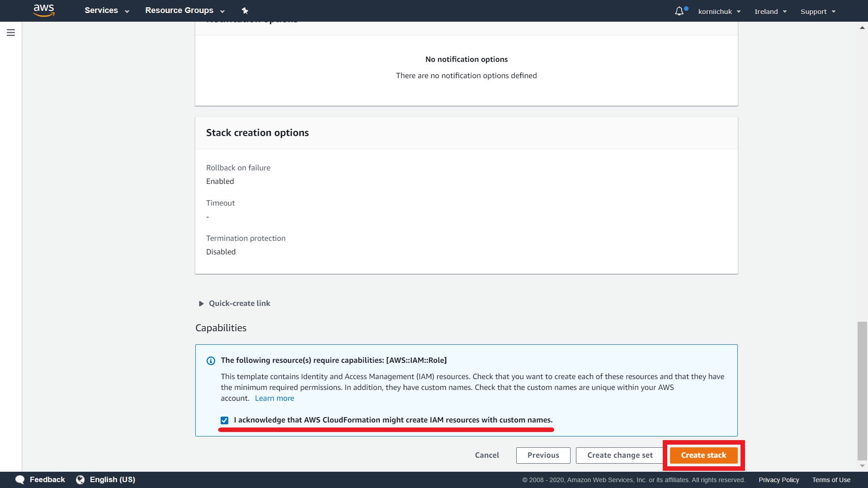Screen dimensions: 868x488
Task: Click the Cancel button
Action: pos(486,455)
